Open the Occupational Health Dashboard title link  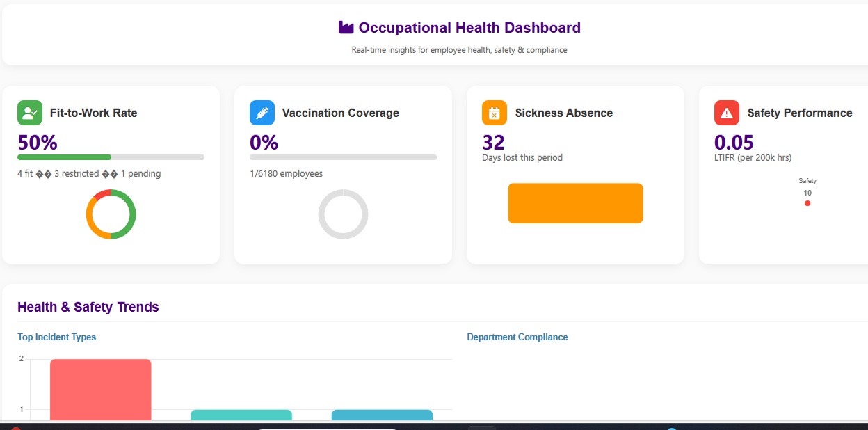click(x=469, y=27)
